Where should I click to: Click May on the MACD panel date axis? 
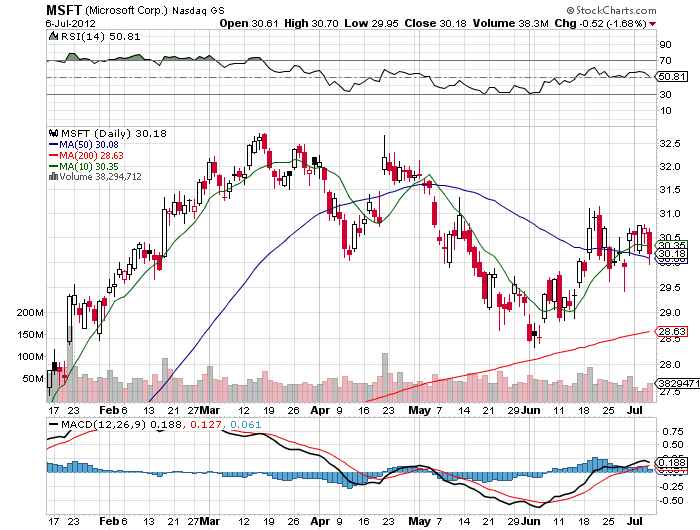(x=420, y=521)
